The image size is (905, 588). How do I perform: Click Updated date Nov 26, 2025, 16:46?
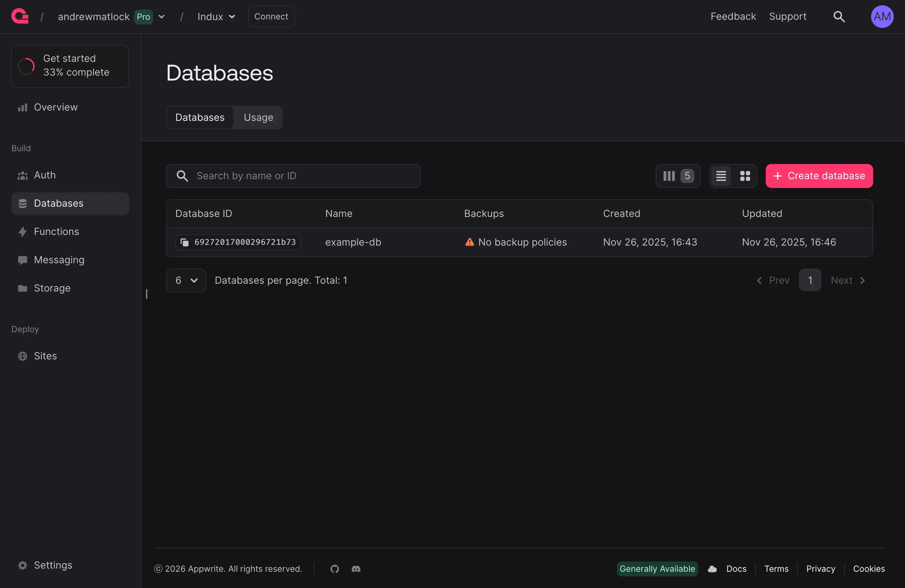click(x=789, y=242)
